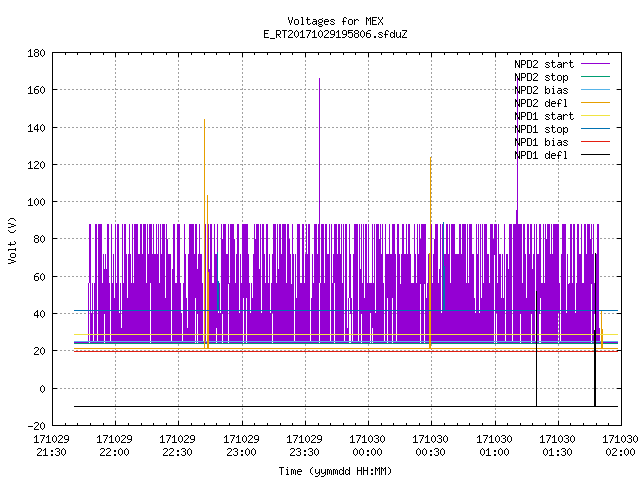Click the 100 y-axis tick label
This screenshot has width=640, height=480.
coord(36,202)
